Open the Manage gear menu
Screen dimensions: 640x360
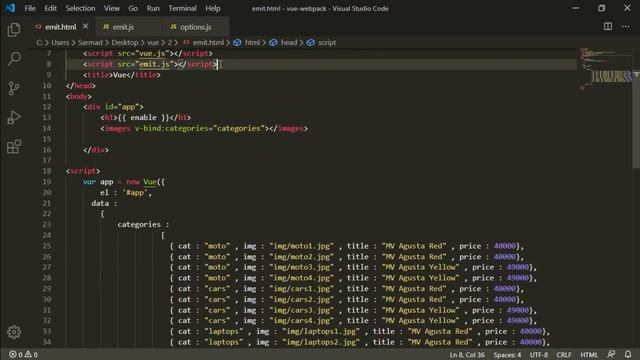coord(14,332)
